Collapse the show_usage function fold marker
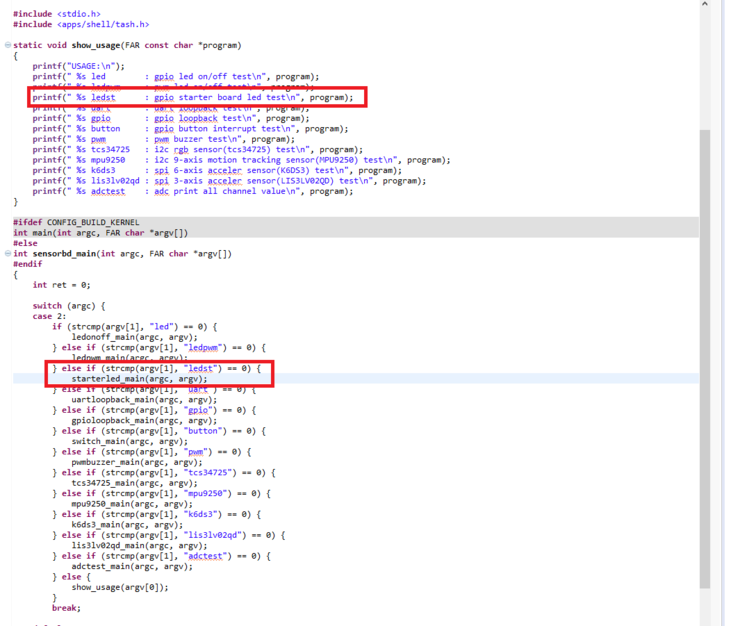This screenshot has width=740, height=626. [x=8, y=45]
